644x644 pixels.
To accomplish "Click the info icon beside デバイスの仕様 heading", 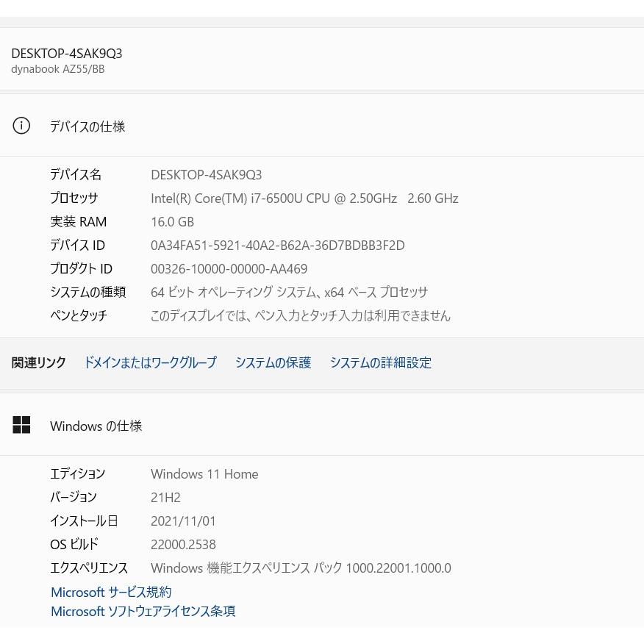I will 21,126.
